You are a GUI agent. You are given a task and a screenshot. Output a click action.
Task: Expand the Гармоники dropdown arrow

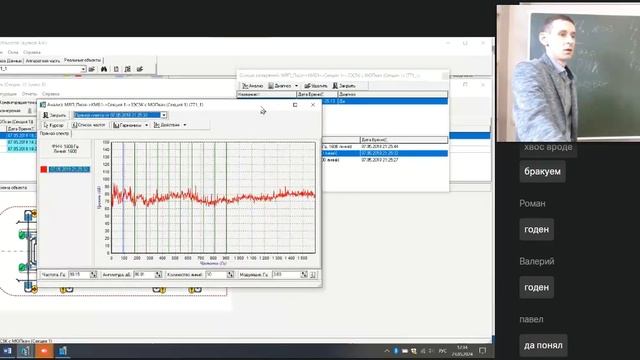click(x=147, y=125)
